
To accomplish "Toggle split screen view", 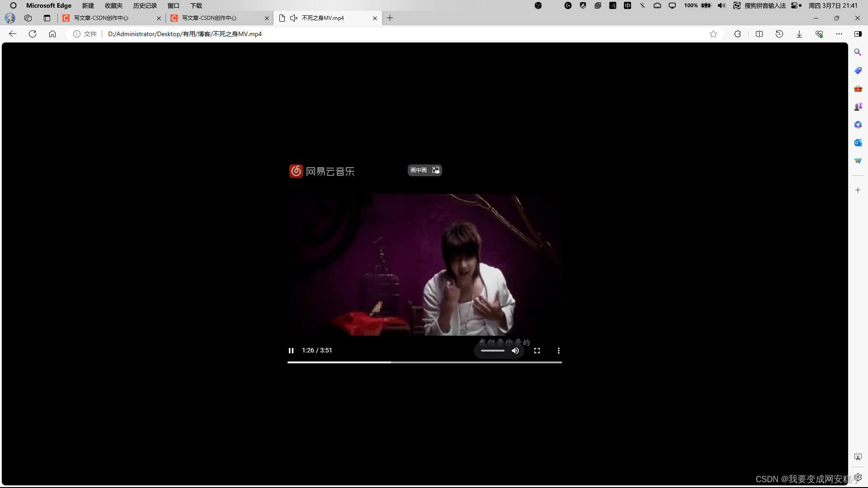I will click(x=759, y=34).
